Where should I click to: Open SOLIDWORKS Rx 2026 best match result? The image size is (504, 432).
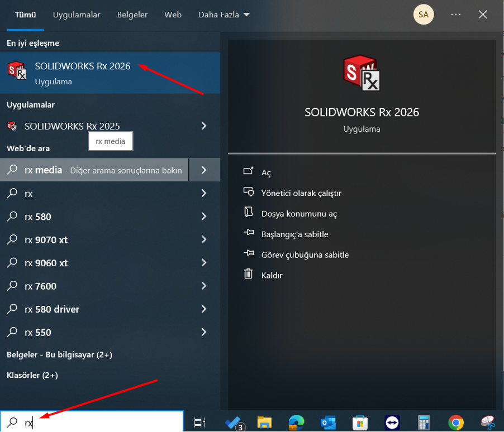(110, 73)
